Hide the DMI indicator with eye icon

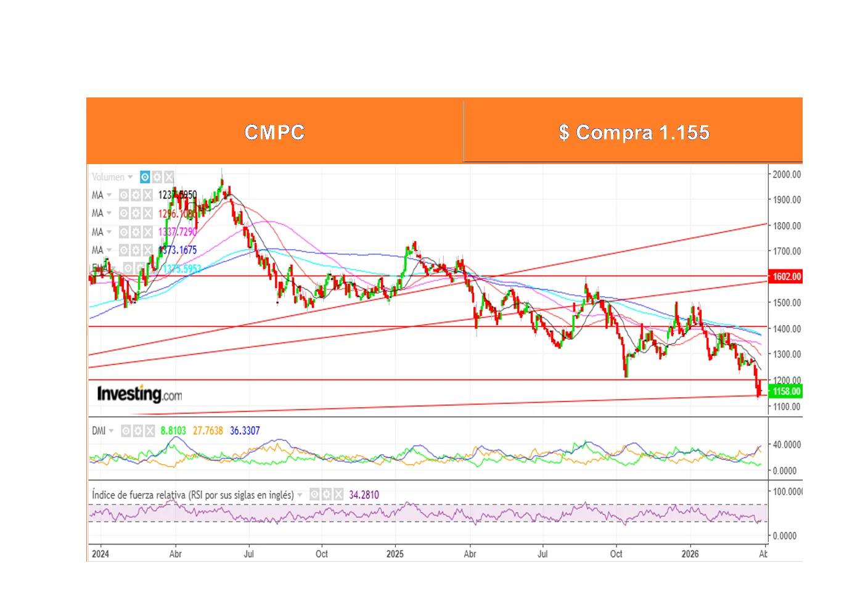pos(126,431)
